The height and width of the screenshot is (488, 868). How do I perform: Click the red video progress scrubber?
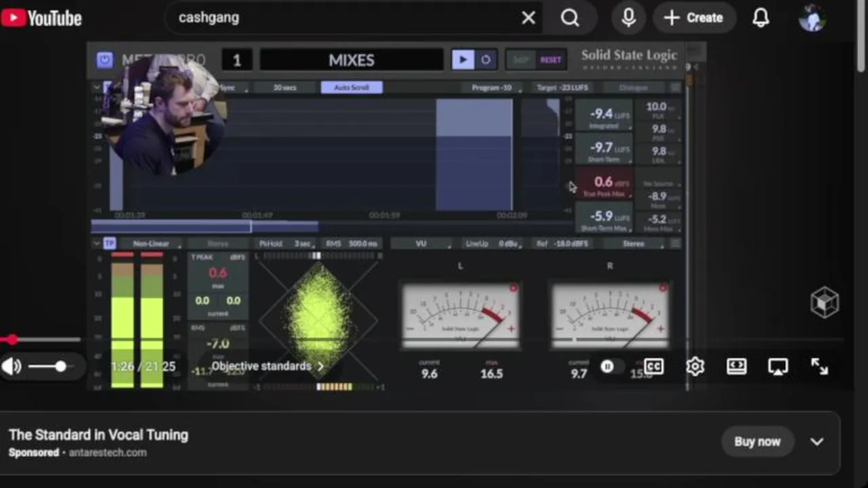(12, 340)
